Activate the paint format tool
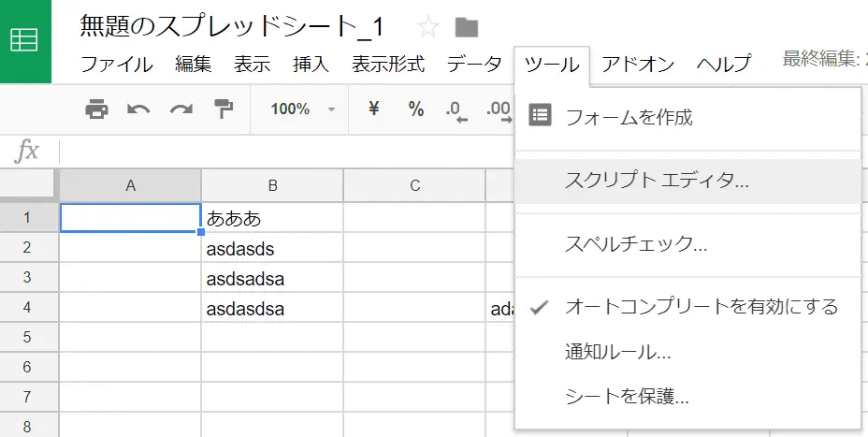868x437 pixels. [x=224, y=109]
